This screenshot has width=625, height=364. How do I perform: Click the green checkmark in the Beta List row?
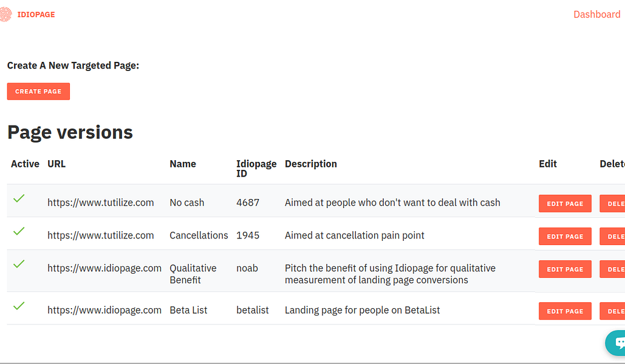coord(19,306)
